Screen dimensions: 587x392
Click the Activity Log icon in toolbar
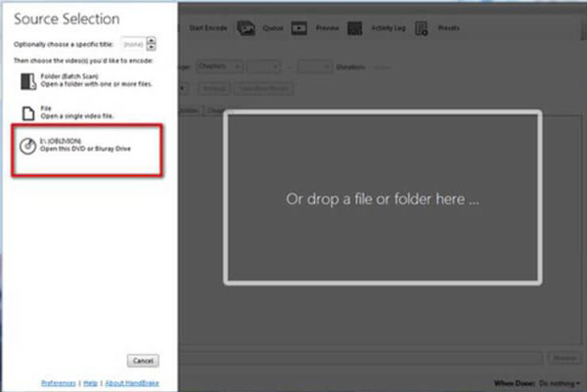click(354, 28)
